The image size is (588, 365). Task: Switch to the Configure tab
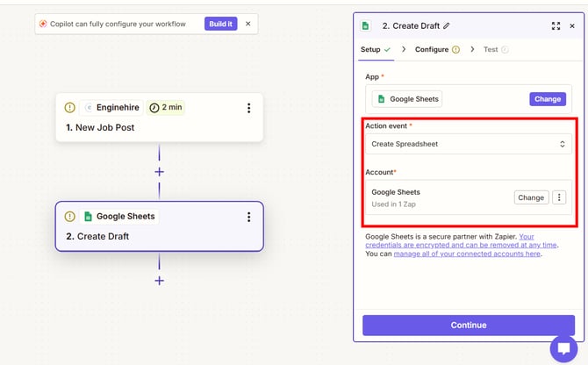click(437, 49)
